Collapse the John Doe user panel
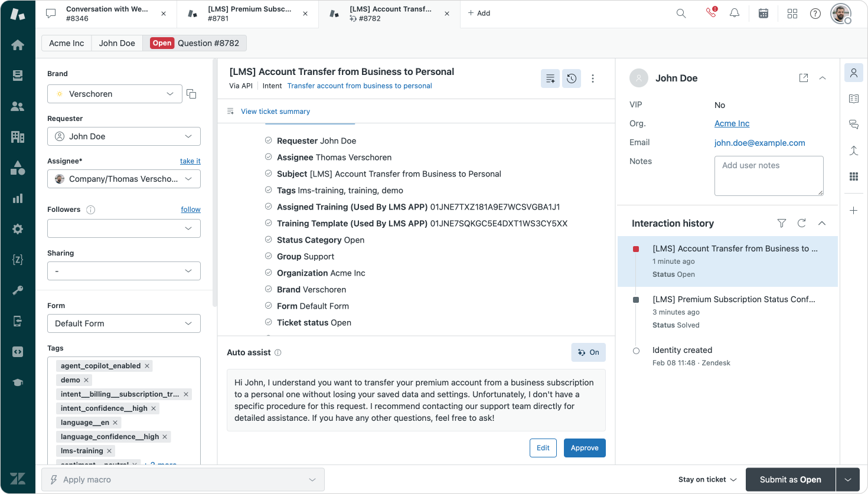Viewport: 868px width, 494px height. point(823,78)
